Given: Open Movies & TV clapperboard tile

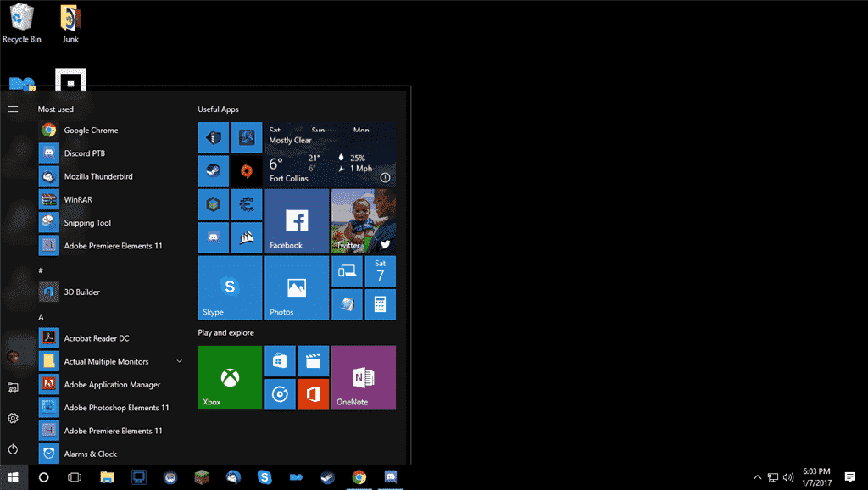Looking at the screenshot, I should pos(314,361).
